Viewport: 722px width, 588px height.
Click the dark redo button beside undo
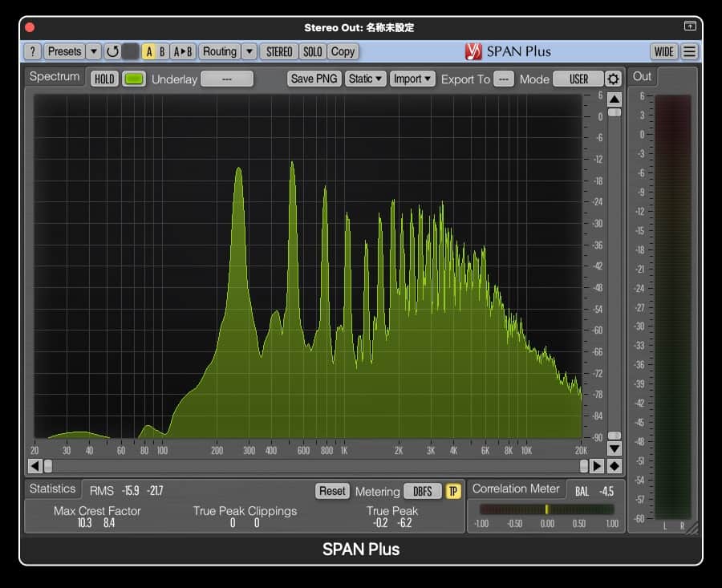tap(131, 51)
